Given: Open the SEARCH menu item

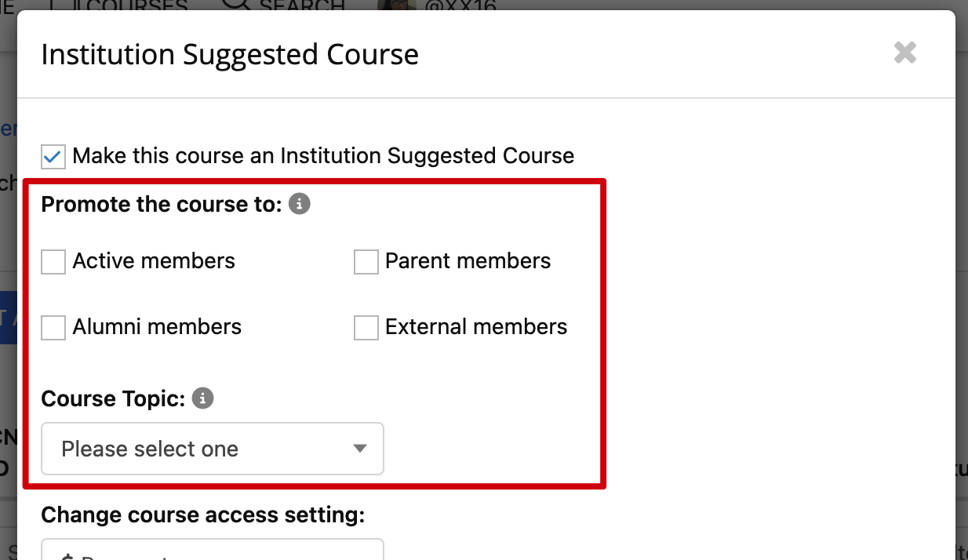Looking at the screenshot, I should tap(302, 5).
